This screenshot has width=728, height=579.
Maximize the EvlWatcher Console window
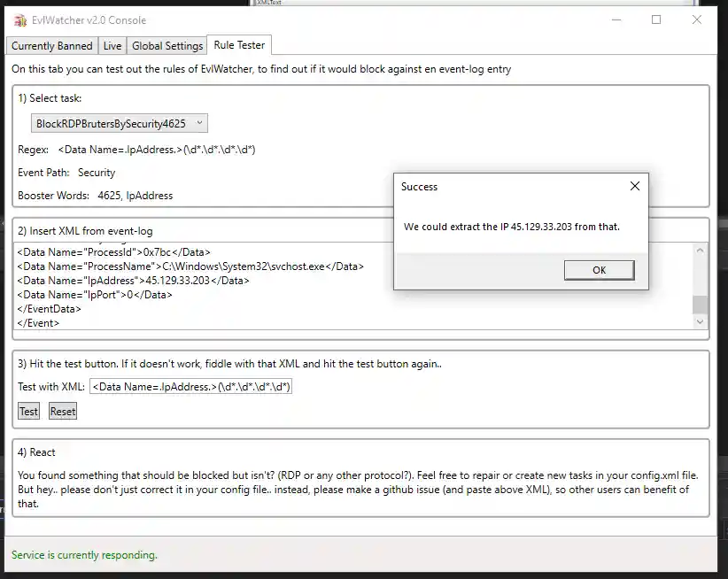pyautogui.click(x=656, y=20)
